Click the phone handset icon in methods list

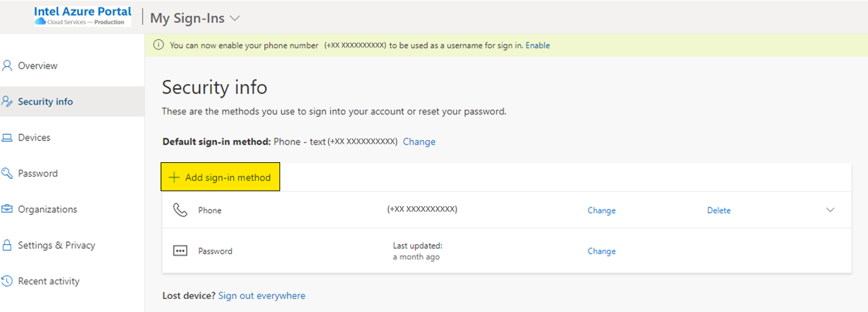(180, 210)
